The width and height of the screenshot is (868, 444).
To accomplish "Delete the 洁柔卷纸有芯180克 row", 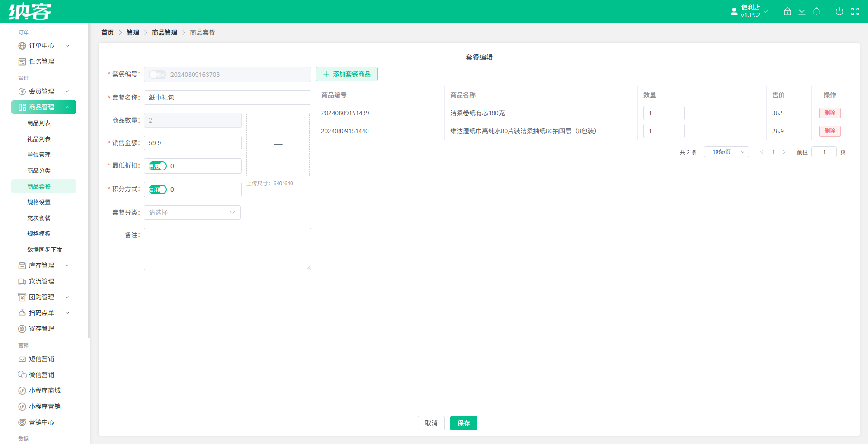I will 830,113.
